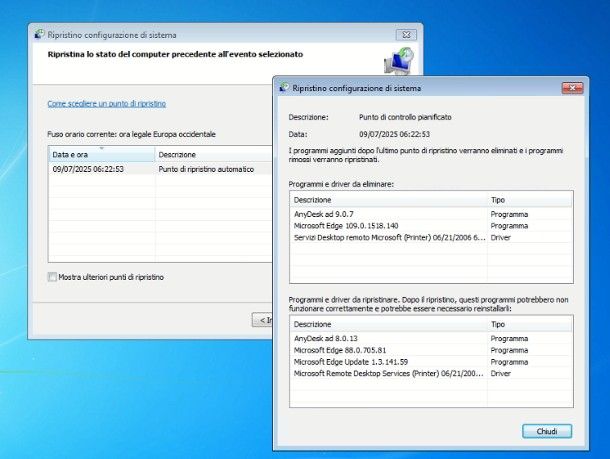
Task: Click 'Descrizione' header in programs to delete list
Action: coord(389,200)
